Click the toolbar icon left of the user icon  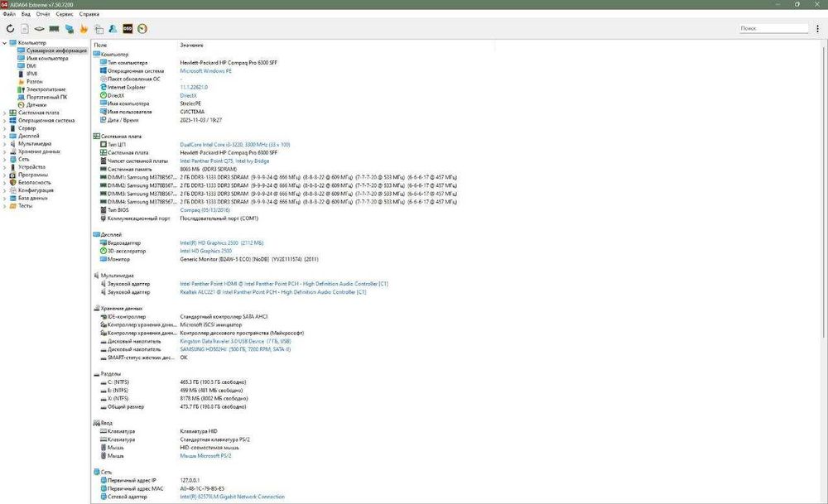(x=99, y=29)
